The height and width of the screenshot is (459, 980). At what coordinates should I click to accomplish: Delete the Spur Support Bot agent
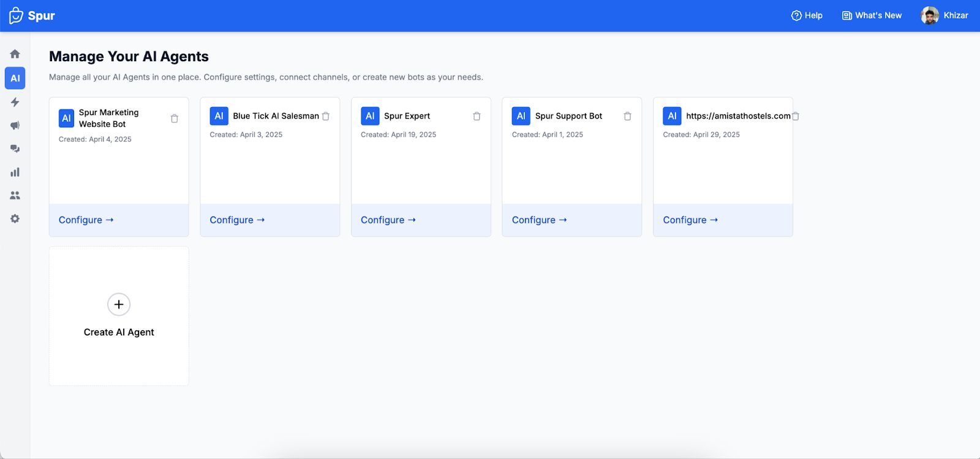point(627,116)
